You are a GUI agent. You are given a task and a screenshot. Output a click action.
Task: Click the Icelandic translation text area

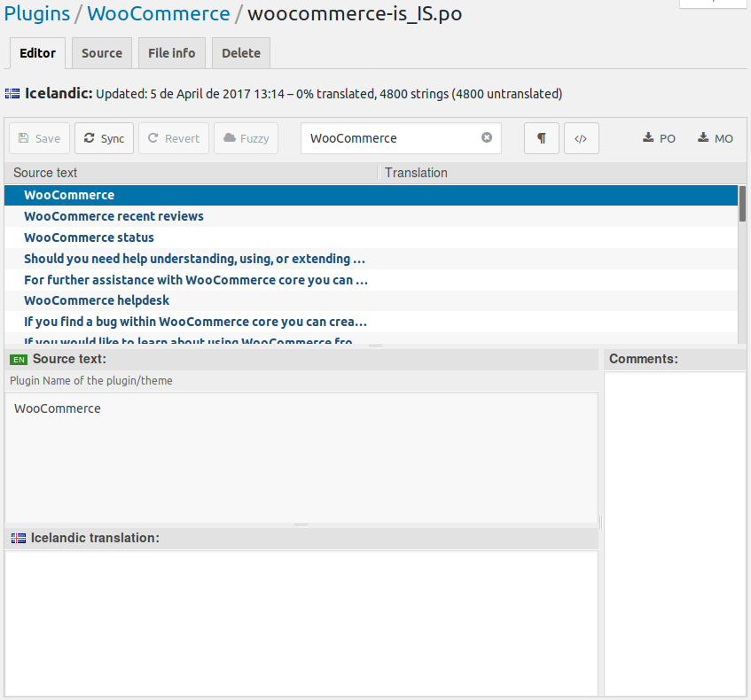click(x=301, y=620)
